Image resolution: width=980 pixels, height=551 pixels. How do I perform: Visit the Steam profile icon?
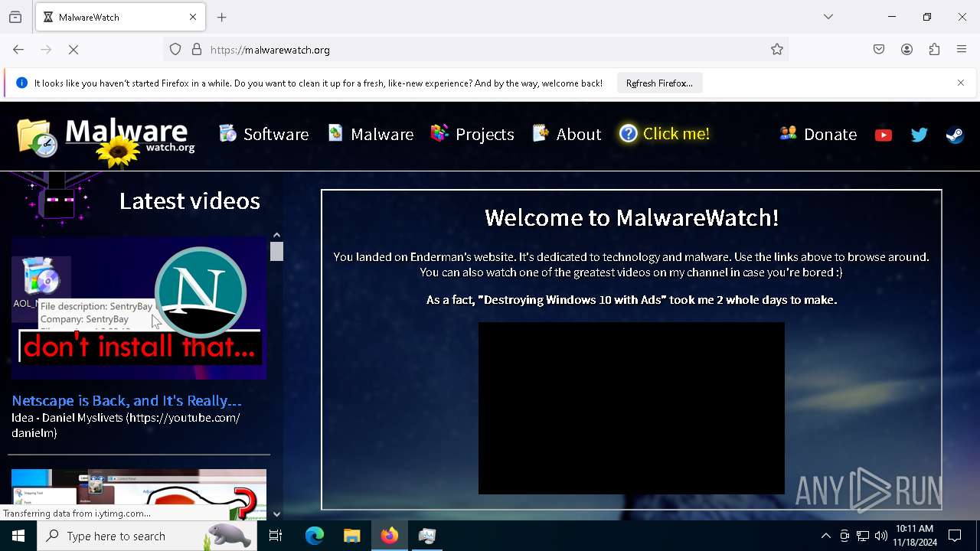click(x=955, y=135)
